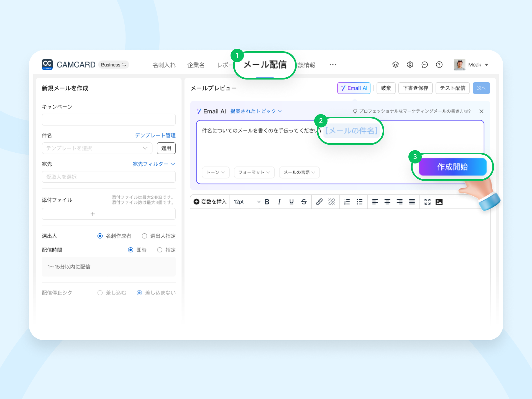Open the テンプレートを選択 dropdown
The image size is (532, 399).
coord(97,148)
